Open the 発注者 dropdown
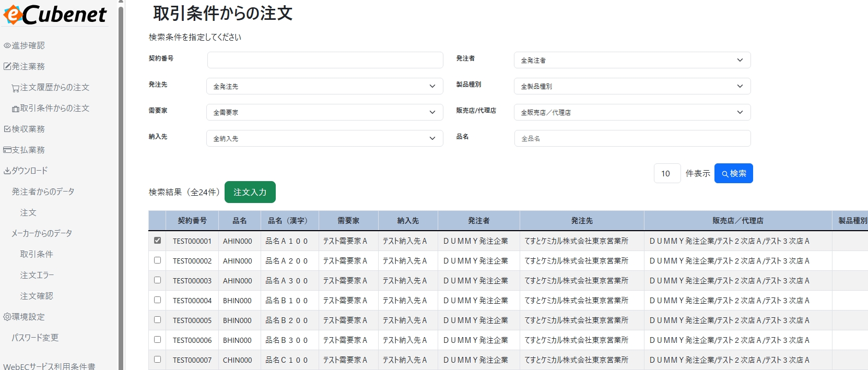This screenshot has height=370, width=868. click(x=632, y=60)
